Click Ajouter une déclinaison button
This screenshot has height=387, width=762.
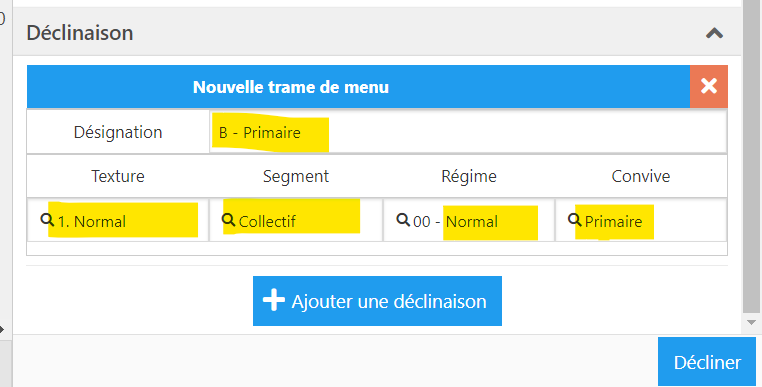tap(377, 301)
